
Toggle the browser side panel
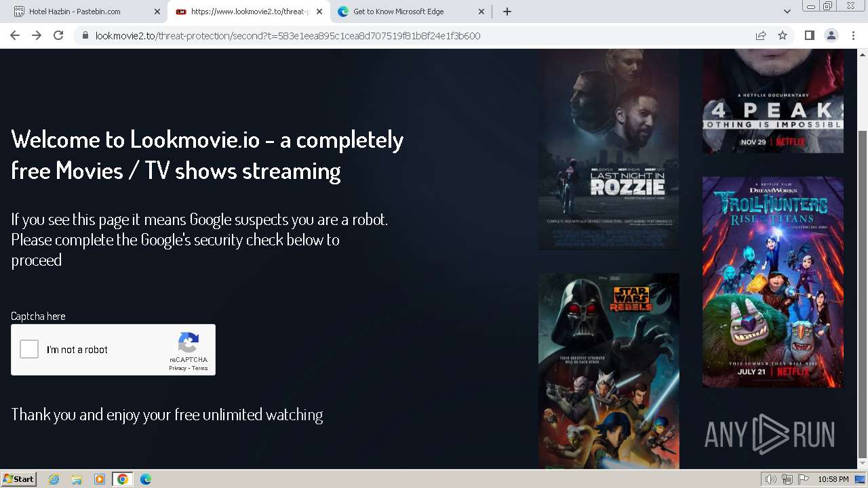point(810,35)
